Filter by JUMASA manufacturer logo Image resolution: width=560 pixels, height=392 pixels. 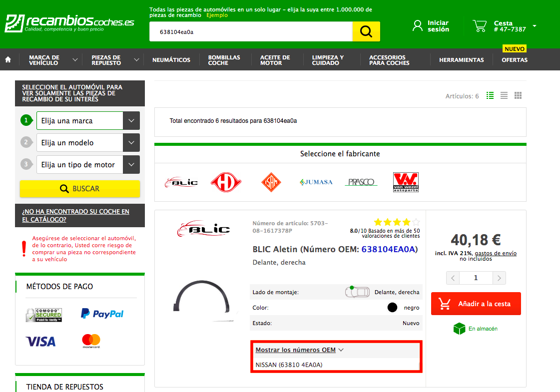(x=316, y=182)
